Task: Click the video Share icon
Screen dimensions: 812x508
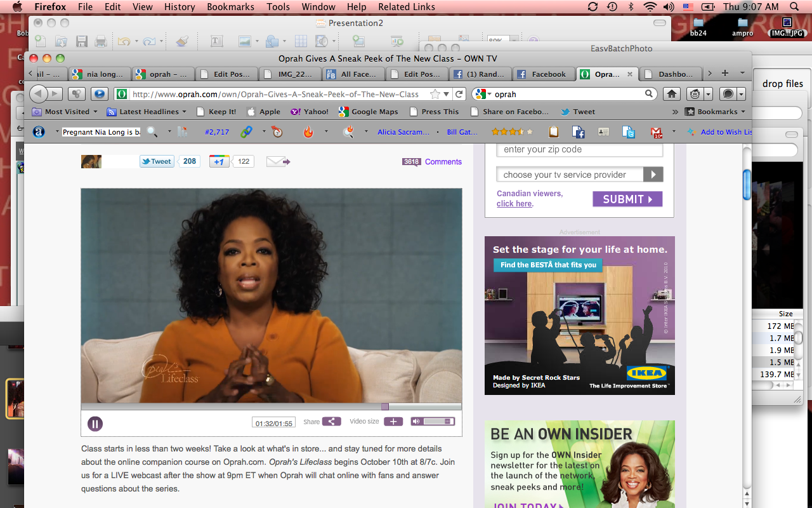Action: pyautogui.click(x=331, y=422)
